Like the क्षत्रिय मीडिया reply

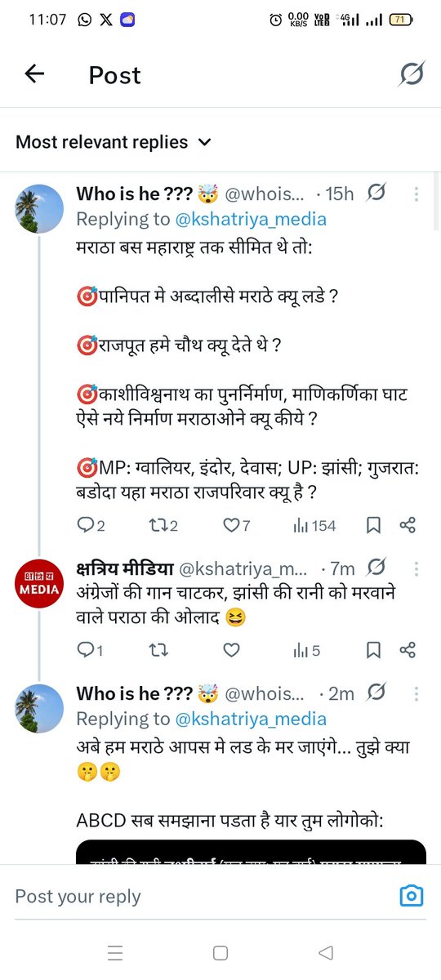pos(232,650)
